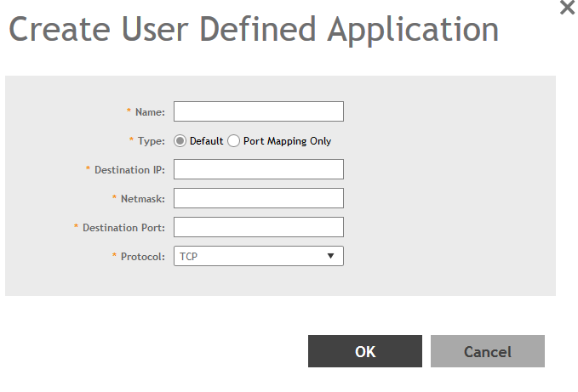The width and height of the screenshot is (578, 392).
Task: Click the Default radio label text
Action: point(206,141)
